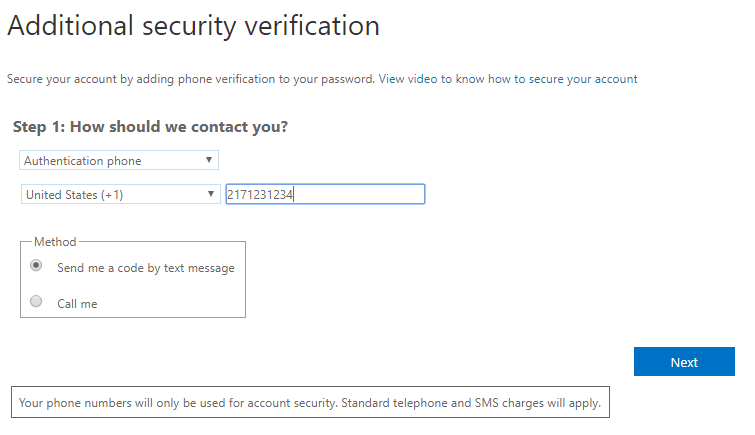Open the Authentication phone dropdown
Viewport: 755px width, 435px height.
tap(119, 160)
